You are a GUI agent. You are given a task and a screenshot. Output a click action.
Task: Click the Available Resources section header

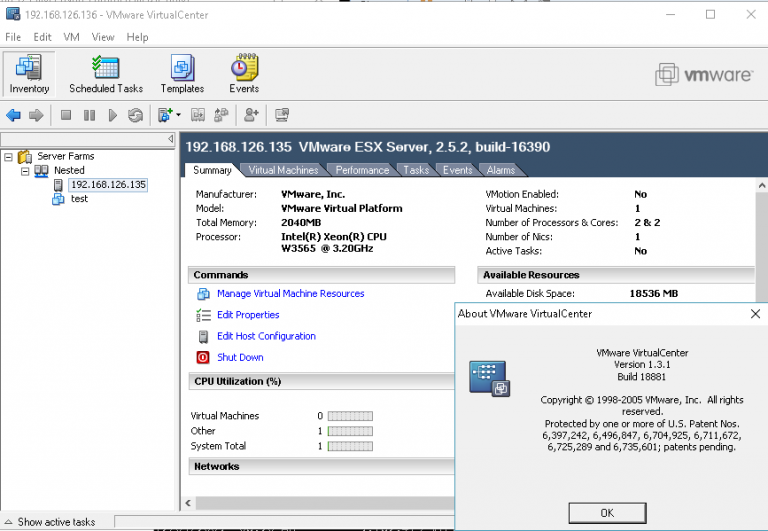pyautogui.click(x=616, y=275)
